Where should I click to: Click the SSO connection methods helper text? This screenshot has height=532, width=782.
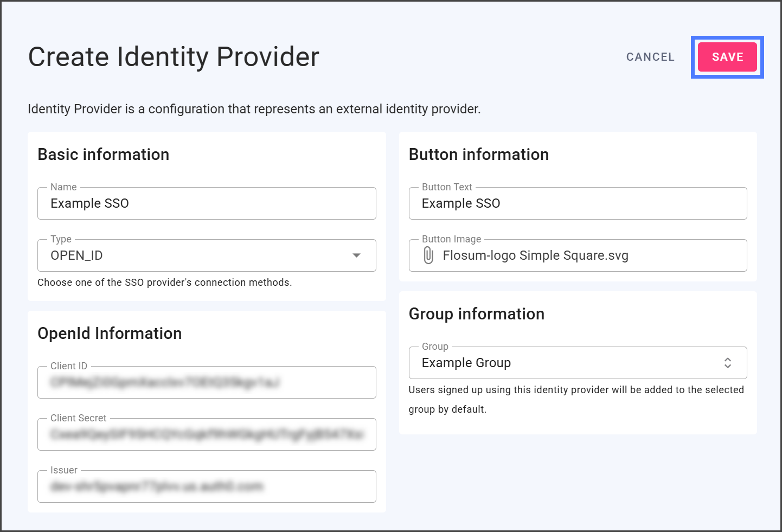pos(164,283)
